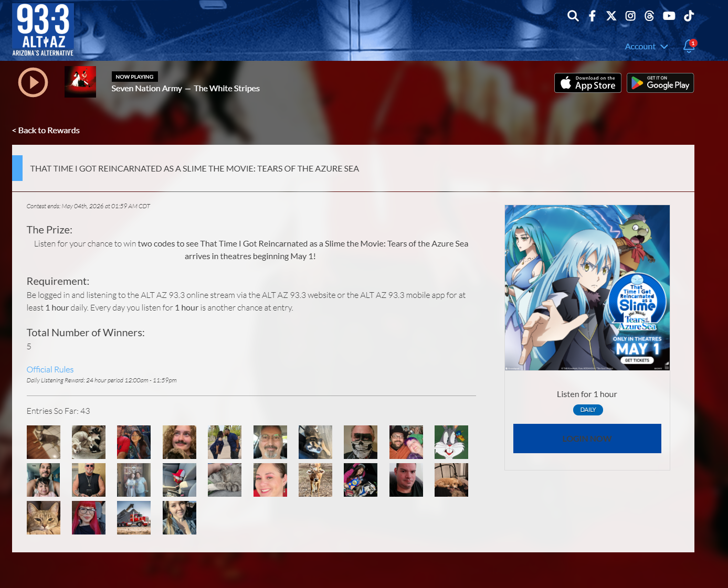Screen dimensions: 728x588
Task: Click the contest title heading
Action: click(x=195, y=169)
